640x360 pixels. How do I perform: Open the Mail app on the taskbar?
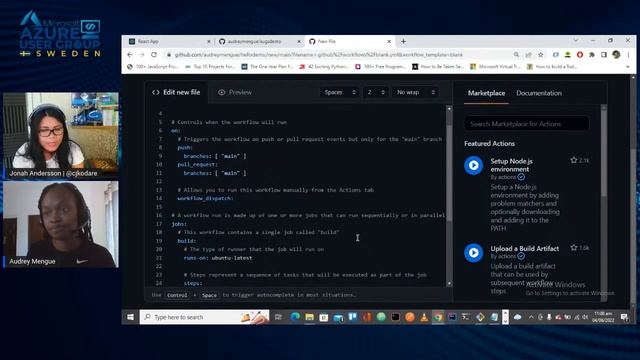338,317
